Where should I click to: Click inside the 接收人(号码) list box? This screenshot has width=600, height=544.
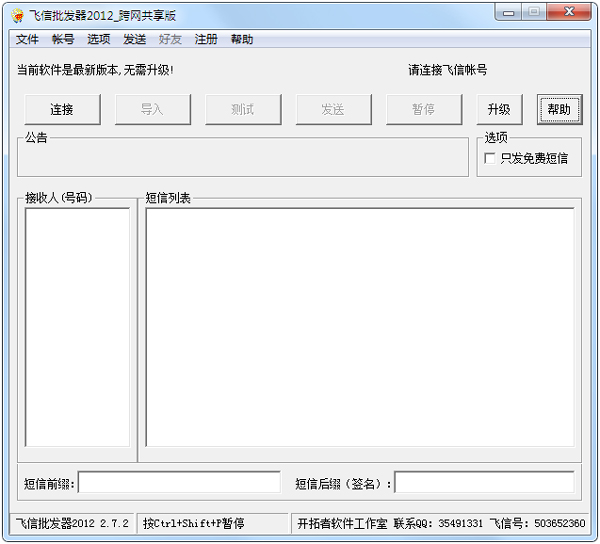point(77,327)
